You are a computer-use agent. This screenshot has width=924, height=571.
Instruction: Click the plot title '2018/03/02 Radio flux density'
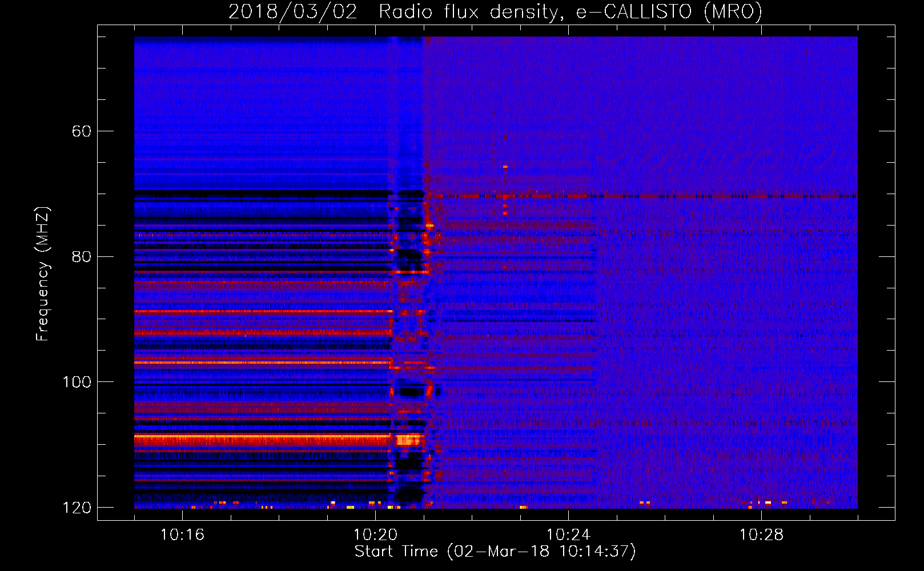495,11
